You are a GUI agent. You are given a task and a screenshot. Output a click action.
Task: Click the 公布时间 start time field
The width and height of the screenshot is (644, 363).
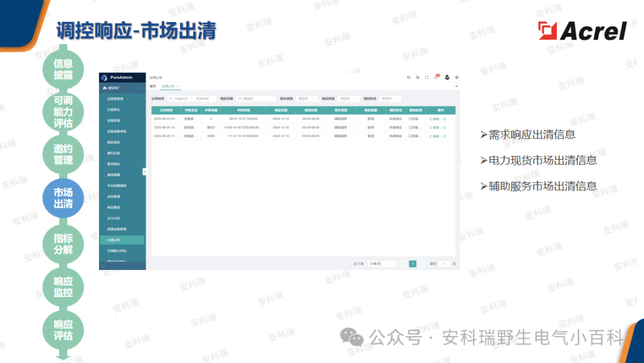(x=180, y=98)
